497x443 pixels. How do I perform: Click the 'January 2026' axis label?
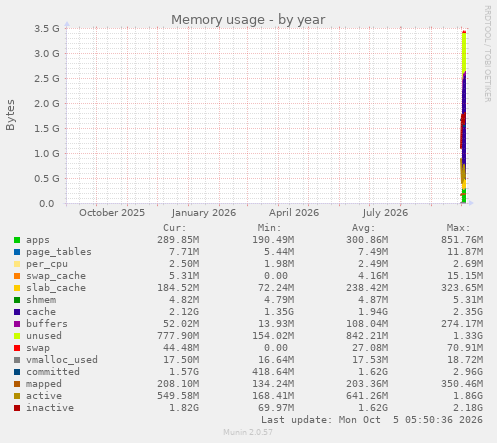pos(204,213)
